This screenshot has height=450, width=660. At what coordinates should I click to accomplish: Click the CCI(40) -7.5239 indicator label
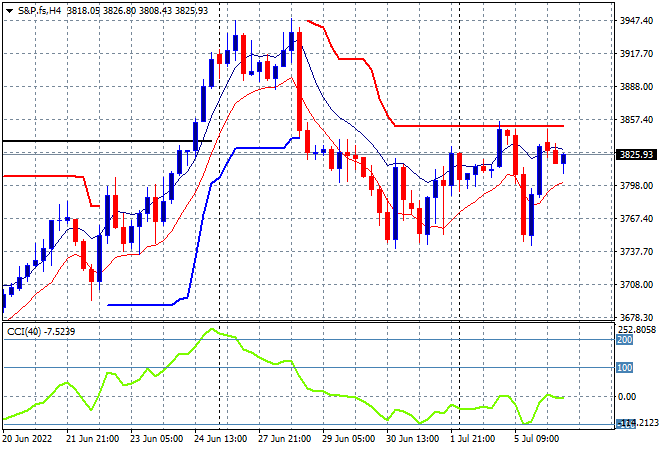coord(41,332)
